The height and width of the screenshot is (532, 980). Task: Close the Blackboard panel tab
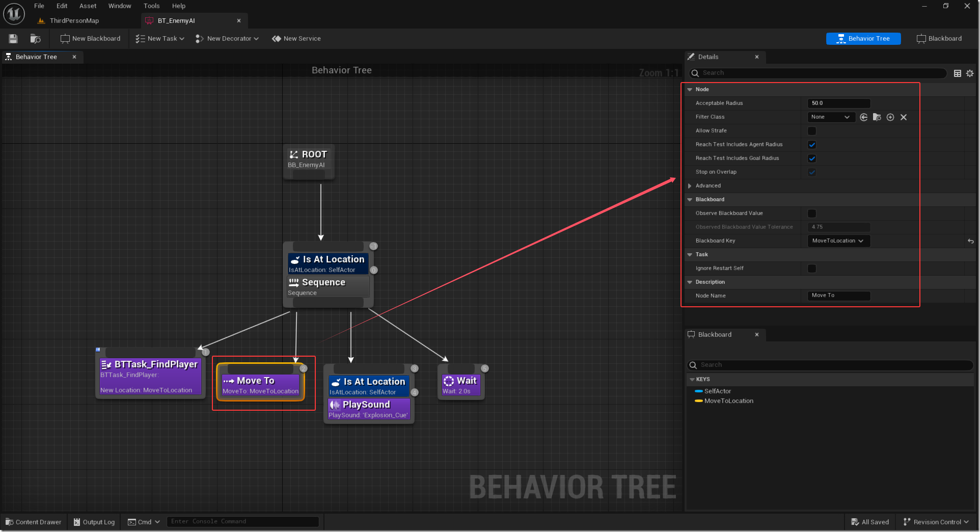757,335
